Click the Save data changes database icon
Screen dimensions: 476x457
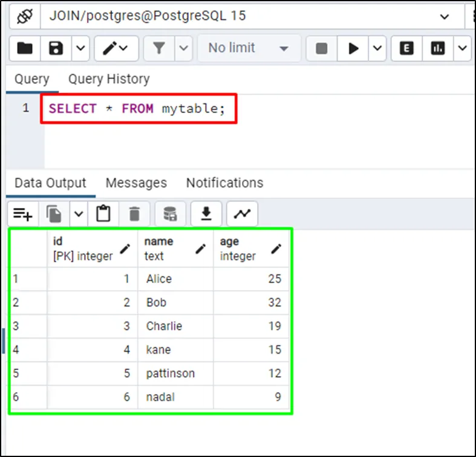point(170,213)
